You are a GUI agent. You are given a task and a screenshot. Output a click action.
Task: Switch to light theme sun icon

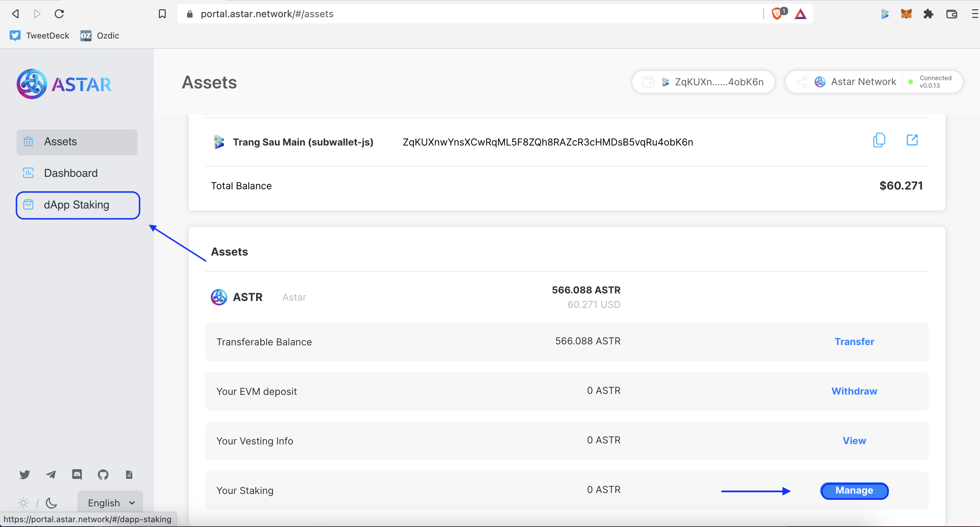24,503
